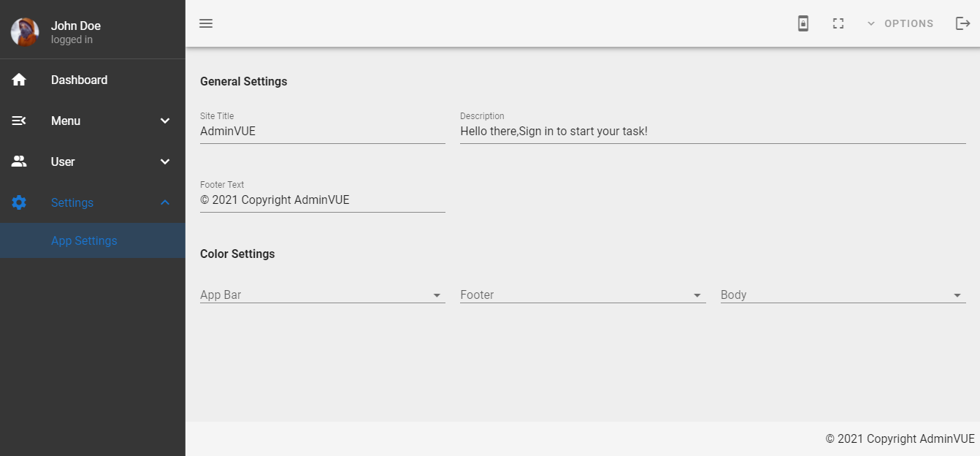Expand the User sidebar chevron

[165, 161]
